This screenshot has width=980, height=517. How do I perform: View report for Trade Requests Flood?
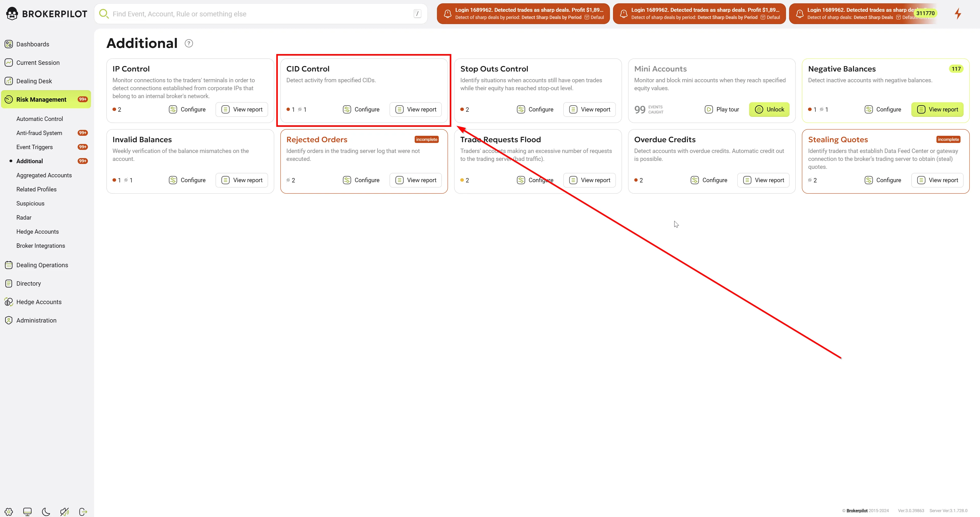tap(590, 180)
